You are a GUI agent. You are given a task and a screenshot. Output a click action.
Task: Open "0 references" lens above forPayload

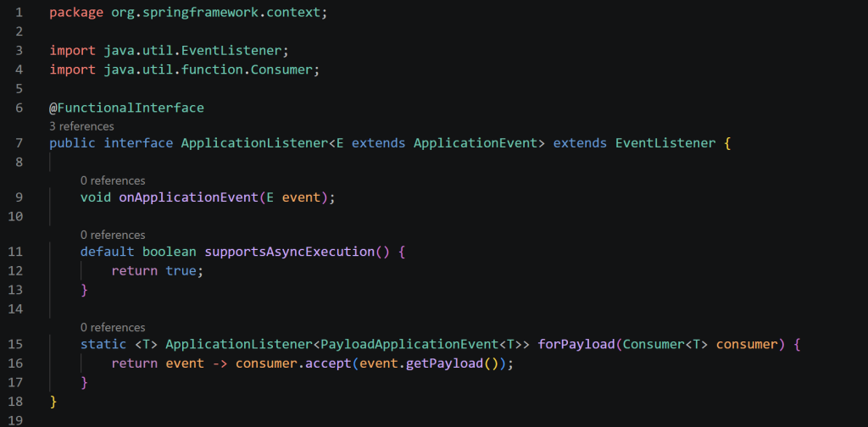113,327
